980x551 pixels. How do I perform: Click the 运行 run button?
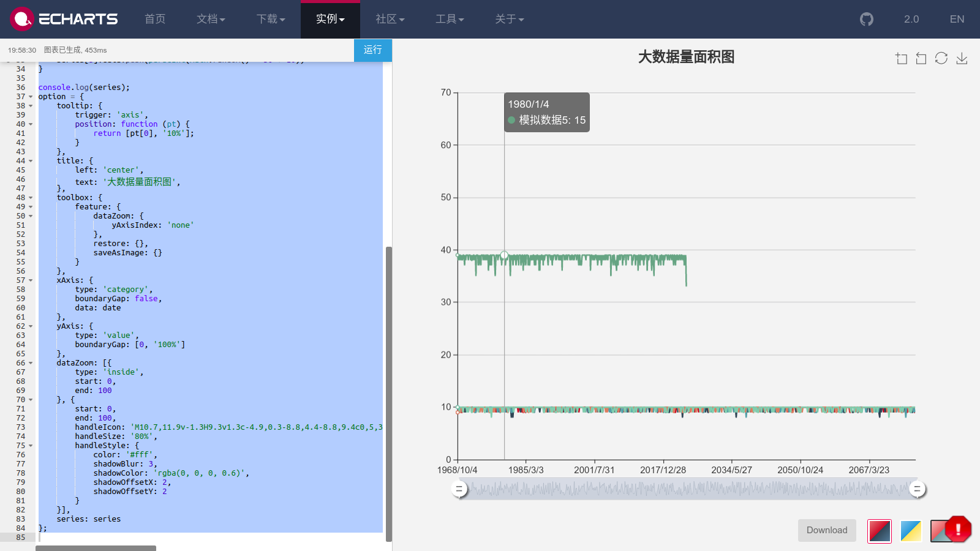372,50
